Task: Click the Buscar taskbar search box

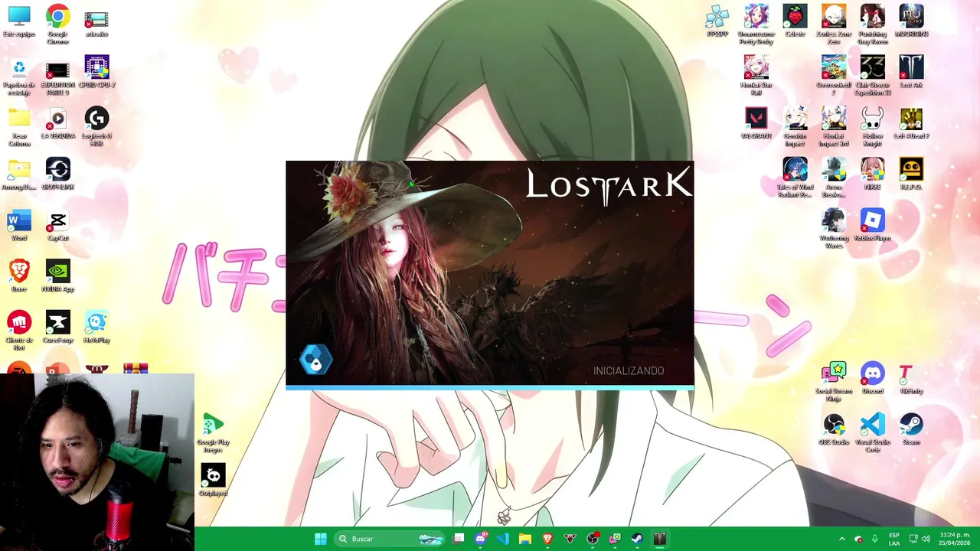Action: [390, 539]
